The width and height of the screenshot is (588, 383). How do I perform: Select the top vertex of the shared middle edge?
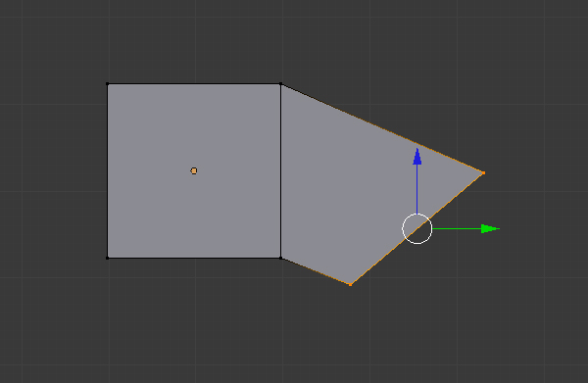click(x=281, y=84)
